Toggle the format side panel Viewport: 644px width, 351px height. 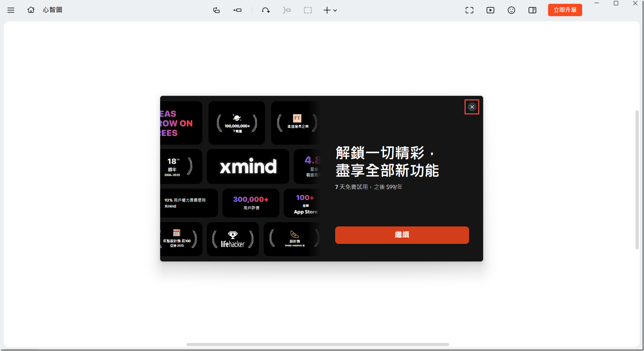(532, 10)
